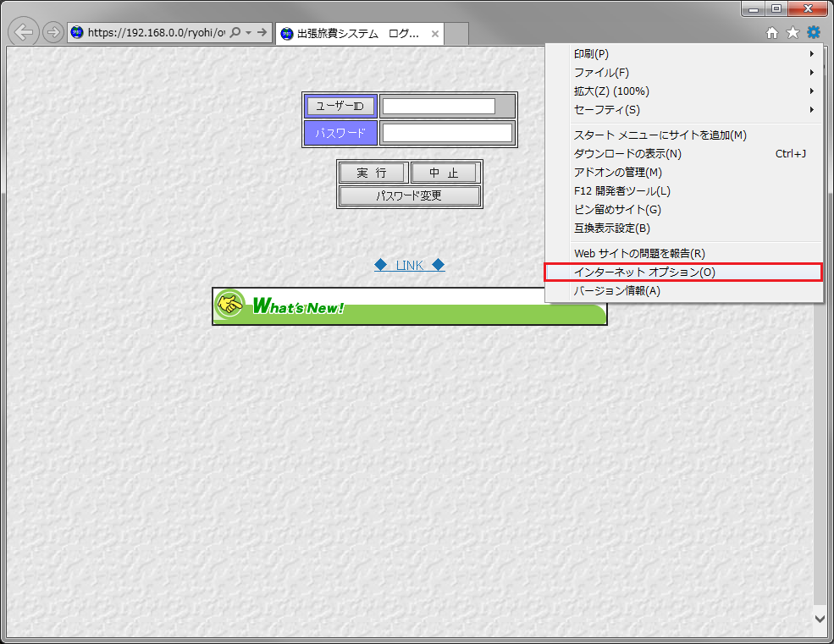Expand the セーフティ(S) submenu arrow

pyautogui.click(x=812, y=109)
